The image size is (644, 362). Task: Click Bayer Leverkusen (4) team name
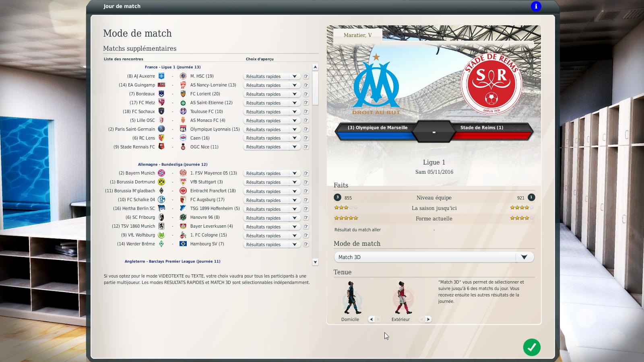click(212, 226)
